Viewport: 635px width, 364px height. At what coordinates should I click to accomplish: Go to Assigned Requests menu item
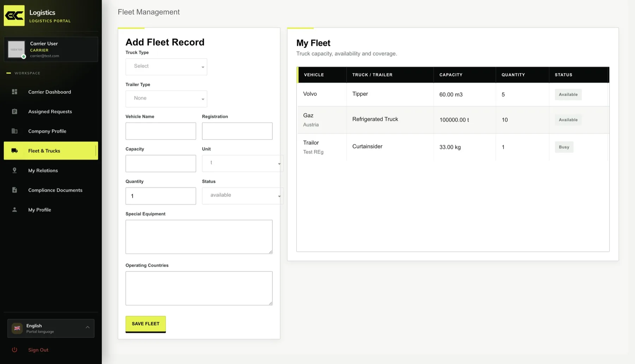pyautogui.click(x=51, y=111)
